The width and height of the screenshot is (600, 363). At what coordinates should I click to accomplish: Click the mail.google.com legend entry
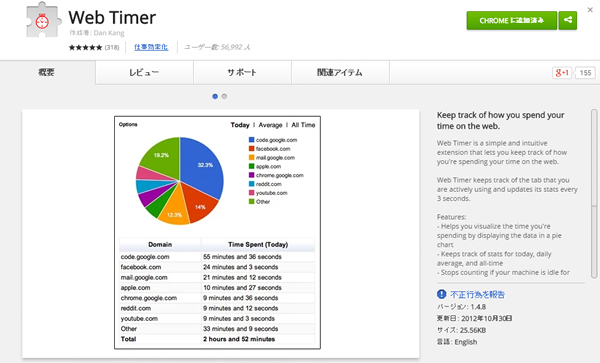(272, 158)
